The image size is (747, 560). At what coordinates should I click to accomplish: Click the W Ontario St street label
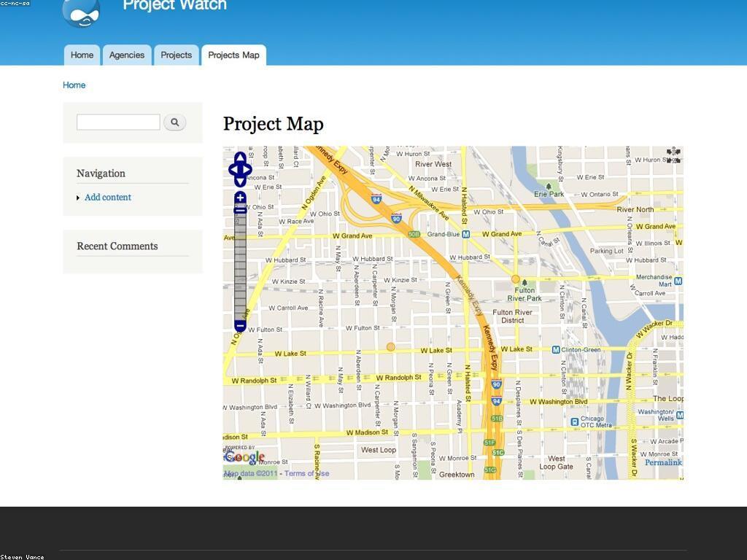(600, 194)
